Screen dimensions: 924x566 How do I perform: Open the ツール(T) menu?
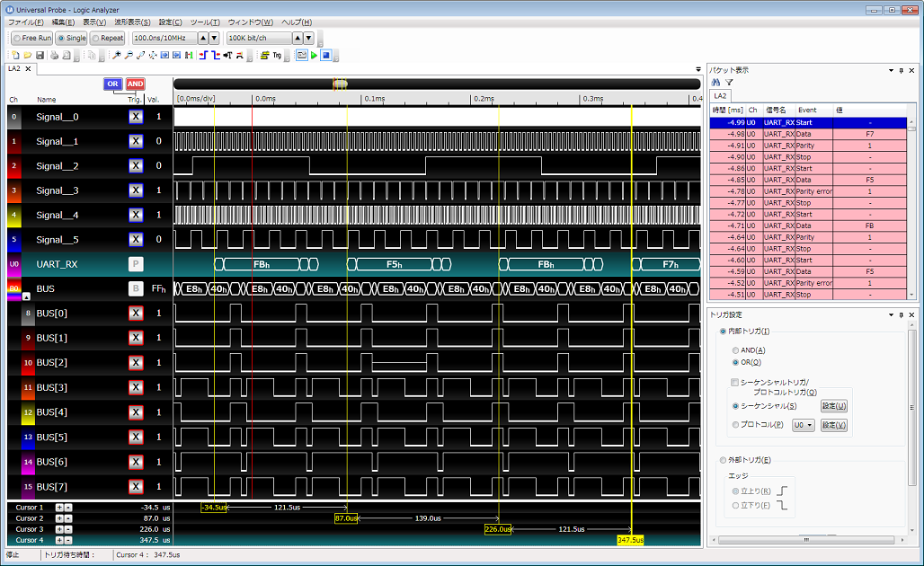pyautogui.click(x=205, y=22)
